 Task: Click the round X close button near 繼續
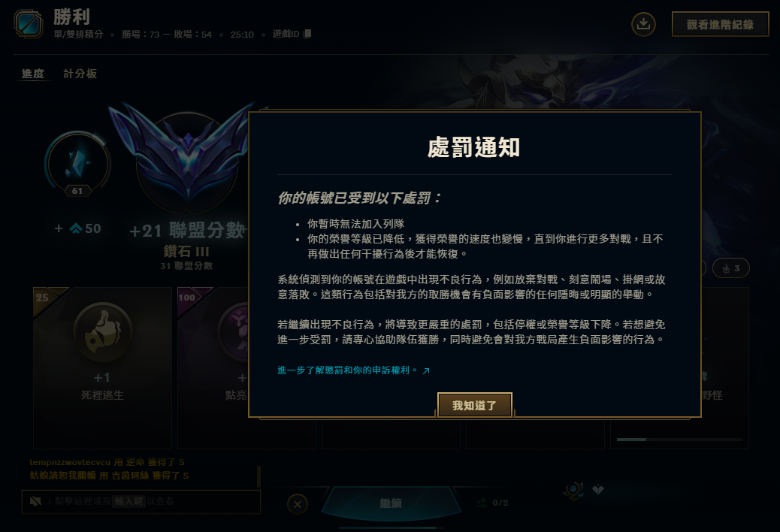(298, 504)
